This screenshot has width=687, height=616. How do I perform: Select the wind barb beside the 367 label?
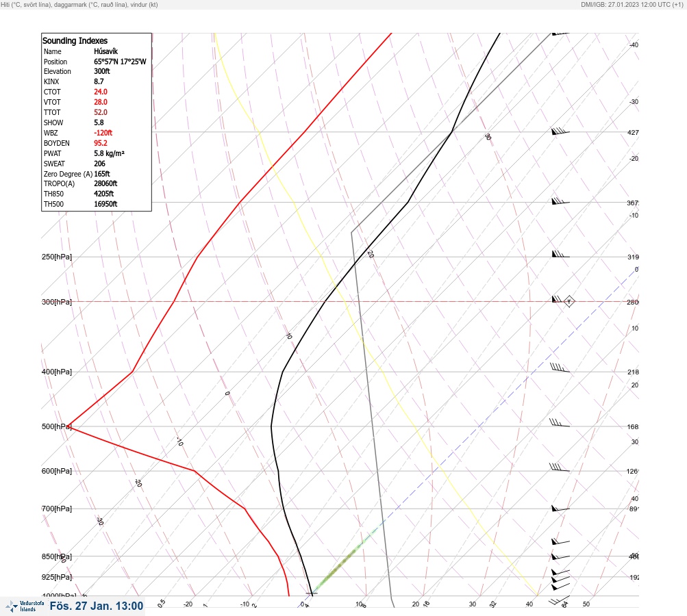(x=560, y=201)
